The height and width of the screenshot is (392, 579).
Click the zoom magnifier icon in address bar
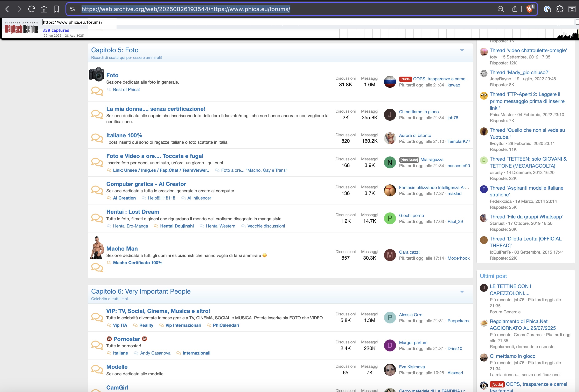tap(501, 9)
